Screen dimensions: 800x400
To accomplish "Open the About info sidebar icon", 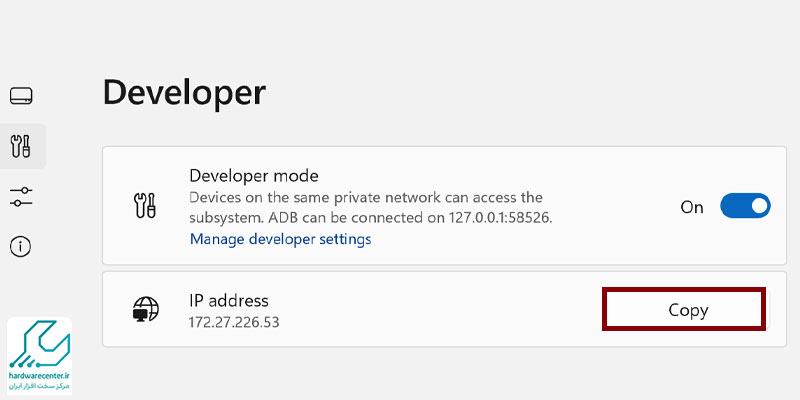I will [22, 246].
